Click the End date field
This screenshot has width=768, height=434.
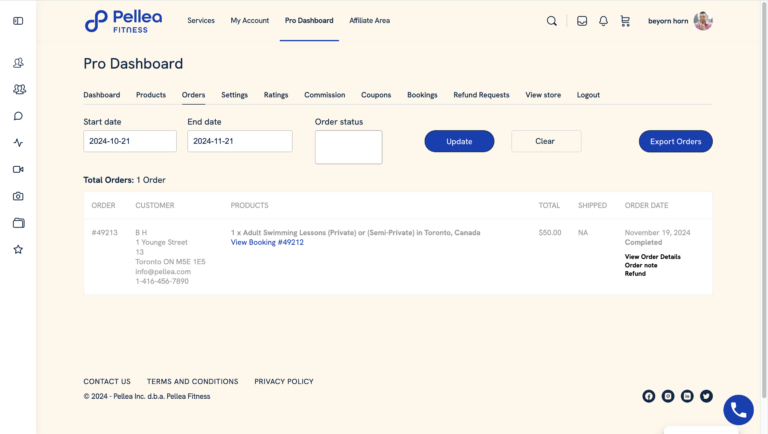pos(240,141)
